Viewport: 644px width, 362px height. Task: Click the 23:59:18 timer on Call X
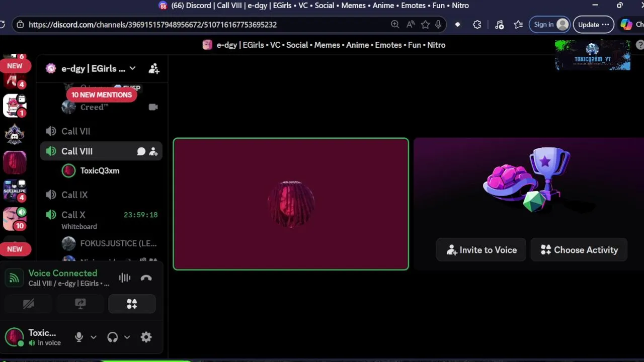click(141, 215)
